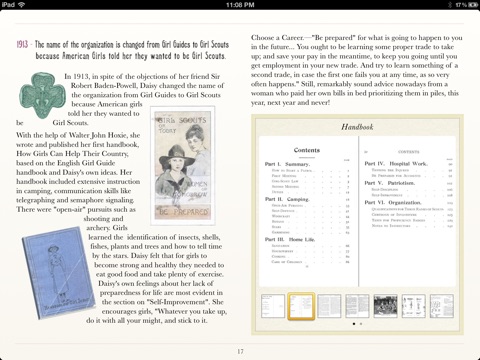Image resolution: width=480 pixels, height=360 pixels.
Task: Tap the 'Be Prepared' banner on poster
Action: (183, 212)
